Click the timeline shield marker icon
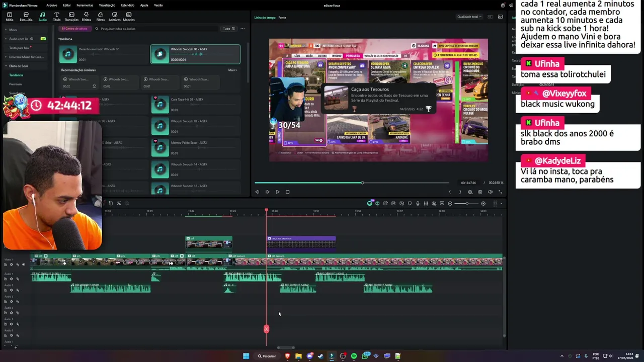This screenshot has height=362, width=644. 410,203
